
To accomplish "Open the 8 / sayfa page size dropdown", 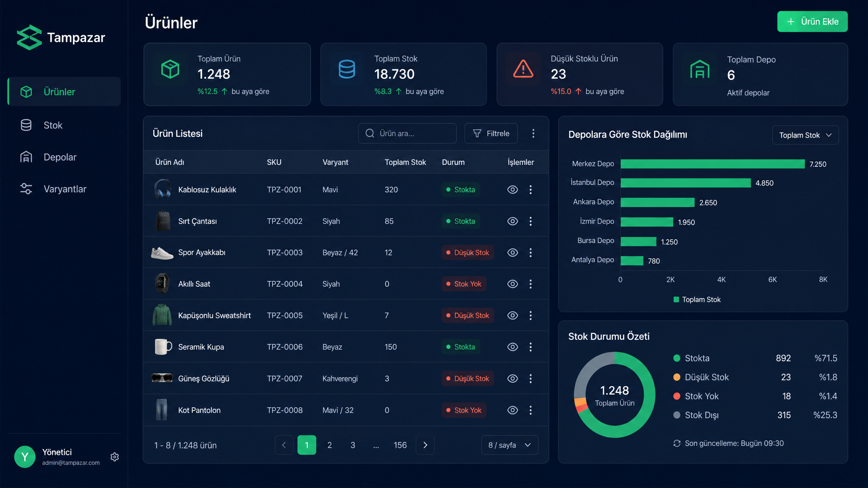I will (x=510, y=445).
